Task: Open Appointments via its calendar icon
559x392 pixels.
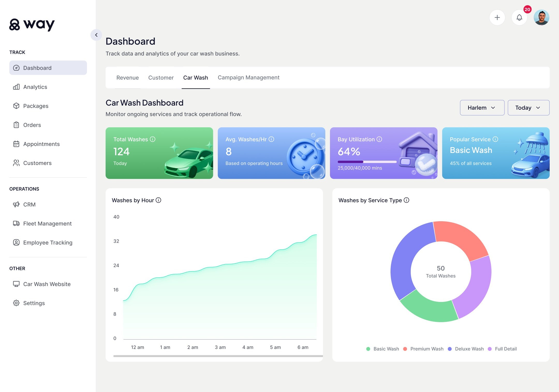Action: point(16,144)
